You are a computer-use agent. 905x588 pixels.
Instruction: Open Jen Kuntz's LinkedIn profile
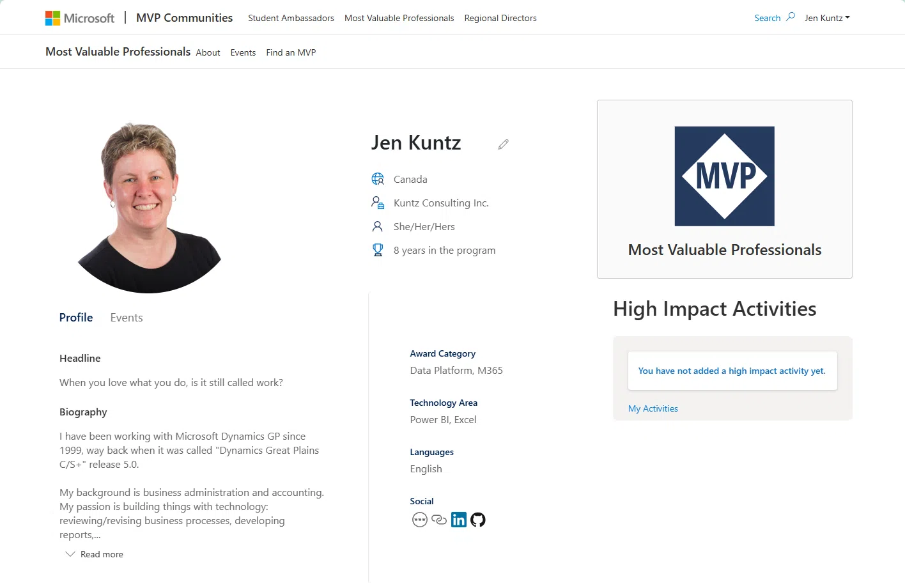pyautogui.click(x=459, y=520)
